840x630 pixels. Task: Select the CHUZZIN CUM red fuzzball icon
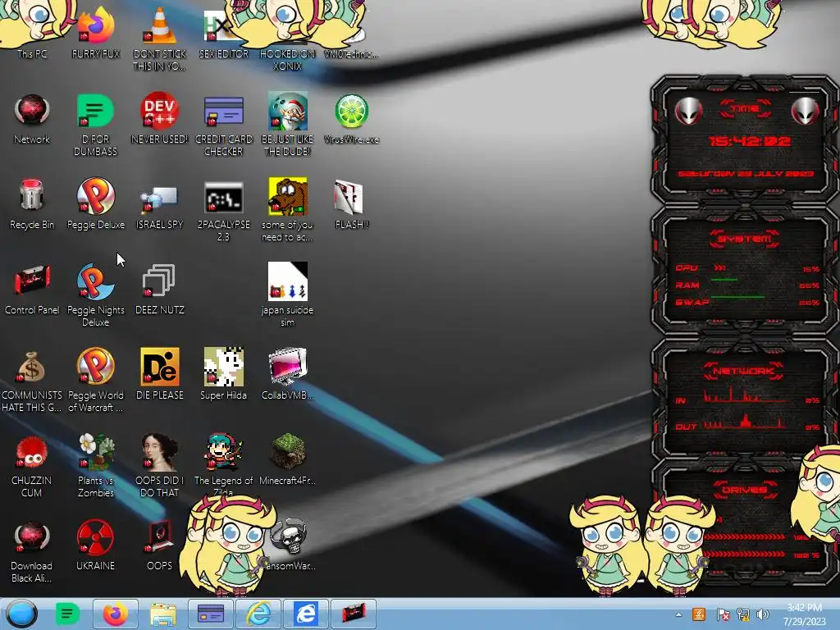[x=32, y=465]
